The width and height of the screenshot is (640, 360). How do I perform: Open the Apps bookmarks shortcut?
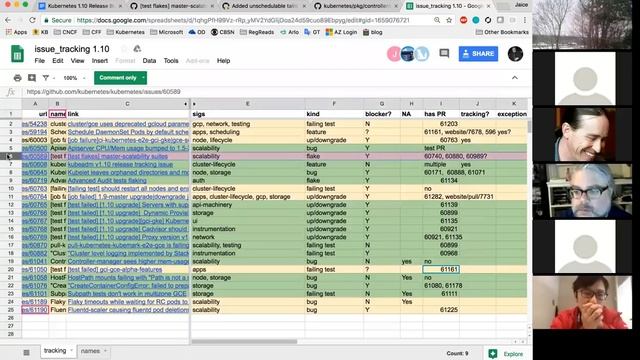pyautogui.click(x=16, y=32)
